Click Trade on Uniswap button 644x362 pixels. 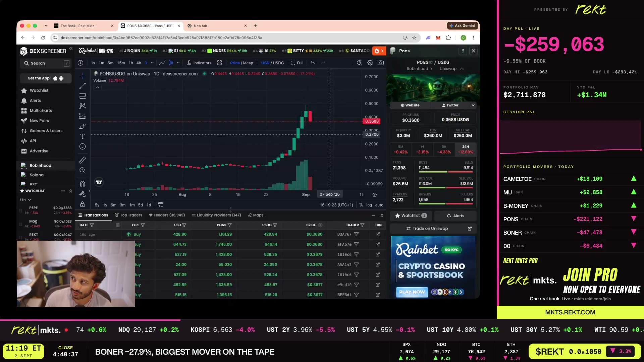[x=433, y=229]
